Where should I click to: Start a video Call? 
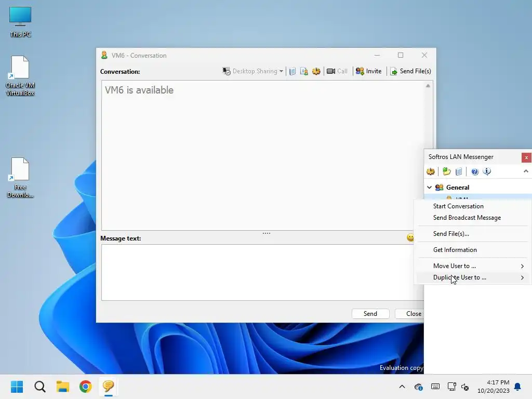click(x=337, y=71)
